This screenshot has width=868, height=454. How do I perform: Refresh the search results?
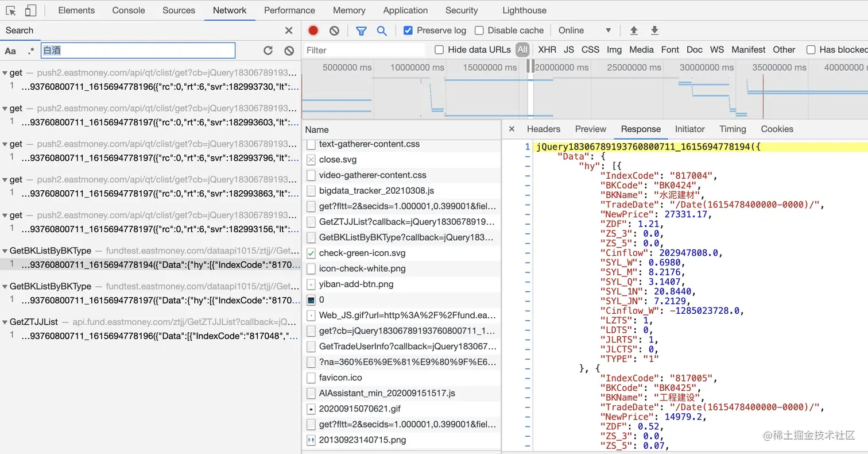click(x=268, y=51)
